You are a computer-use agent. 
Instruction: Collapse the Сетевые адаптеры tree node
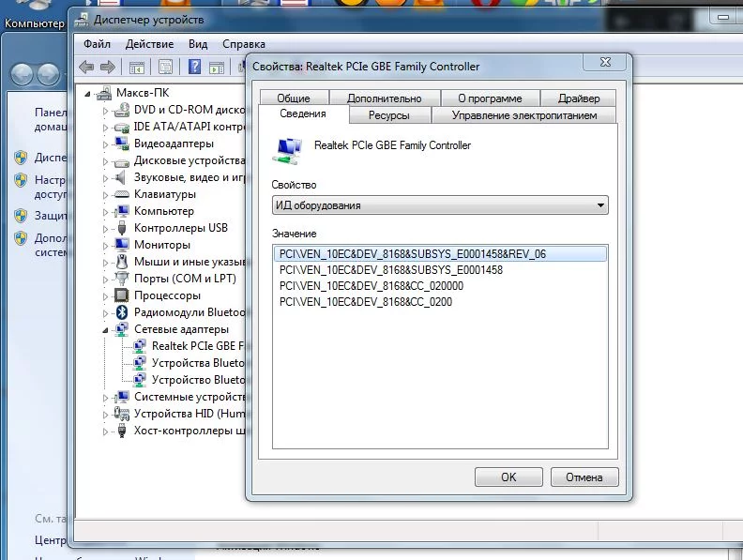[x=106, y=330]
